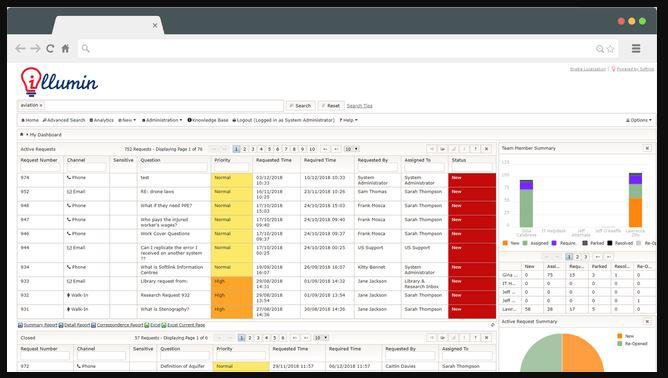
Task: Click the browser forward arrow
Action: [x=35, y=49]
